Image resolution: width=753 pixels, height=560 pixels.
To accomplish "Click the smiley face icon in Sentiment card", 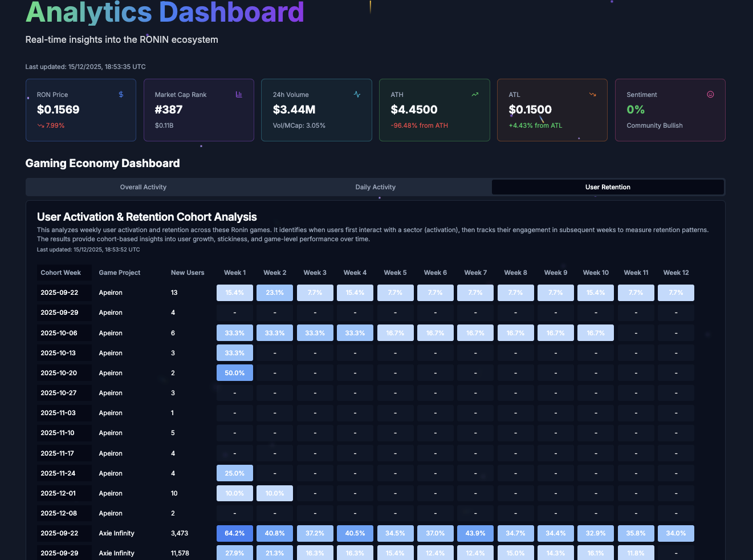I will [x=710, y=95].
